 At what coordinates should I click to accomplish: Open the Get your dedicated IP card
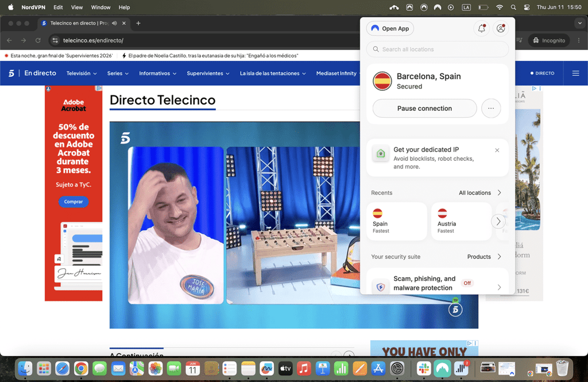(437, 157)
